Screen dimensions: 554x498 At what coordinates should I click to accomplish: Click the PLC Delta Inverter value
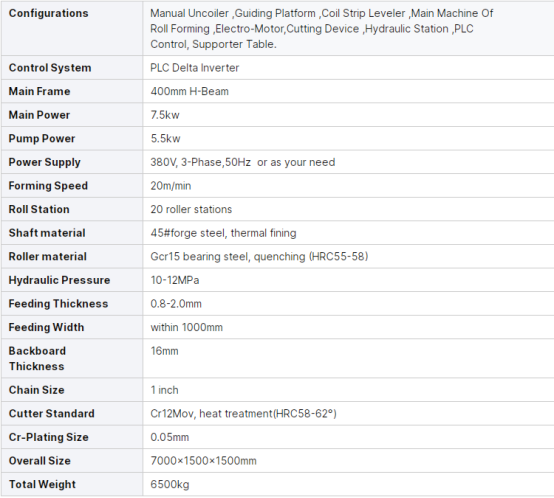coord(195,68)
